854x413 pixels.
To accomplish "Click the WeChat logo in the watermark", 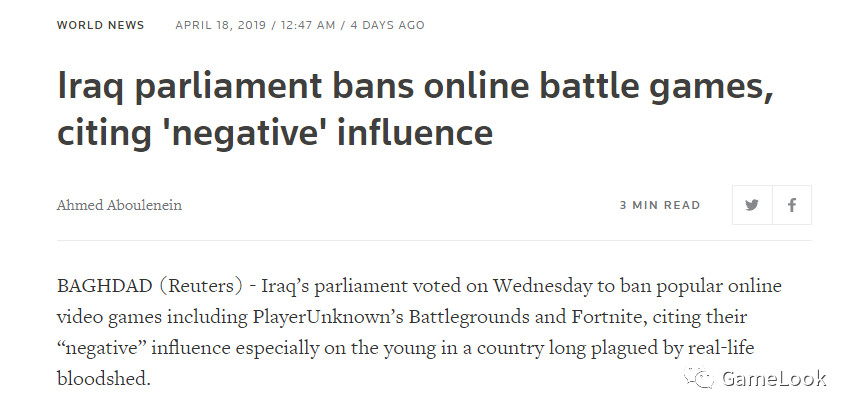I will (699, 377).
